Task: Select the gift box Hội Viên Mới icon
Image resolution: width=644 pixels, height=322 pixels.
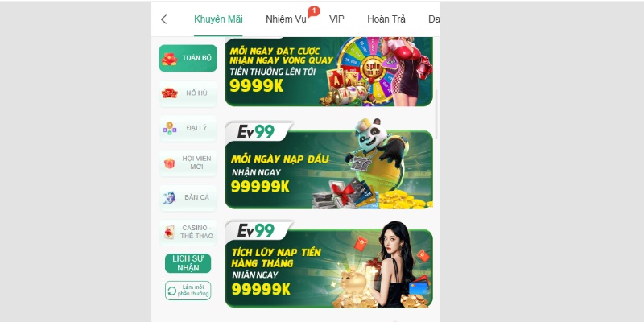Action: 169,163
